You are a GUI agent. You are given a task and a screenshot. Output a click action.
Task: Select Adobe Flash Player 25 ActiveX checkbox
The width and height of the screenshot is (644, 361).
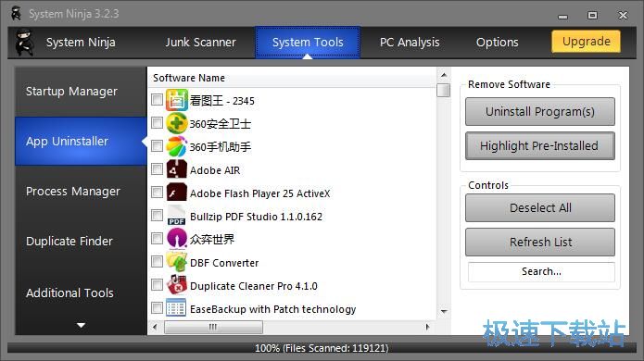tap(157, 192)
